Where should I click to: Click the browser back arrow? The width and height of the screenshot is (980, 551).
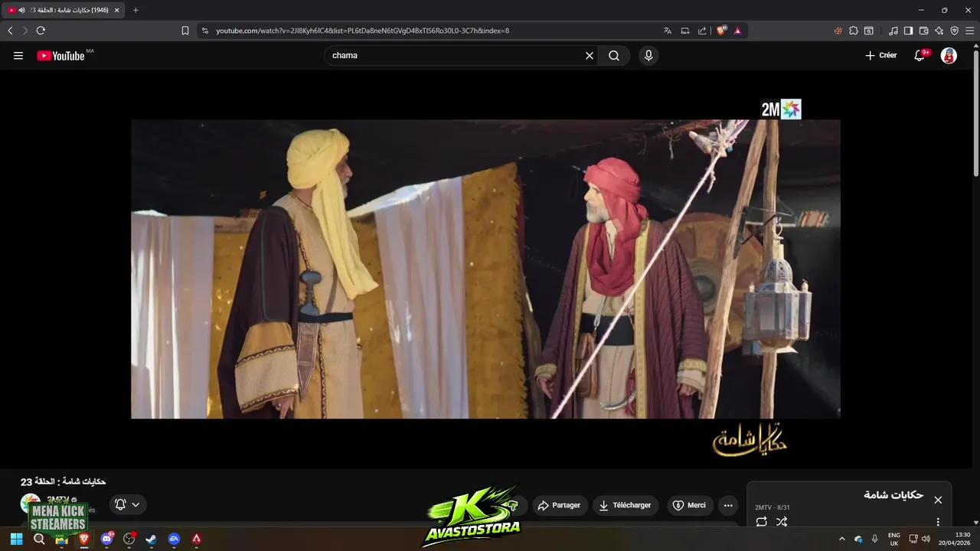pyautogui.click(x=10, y=31)
